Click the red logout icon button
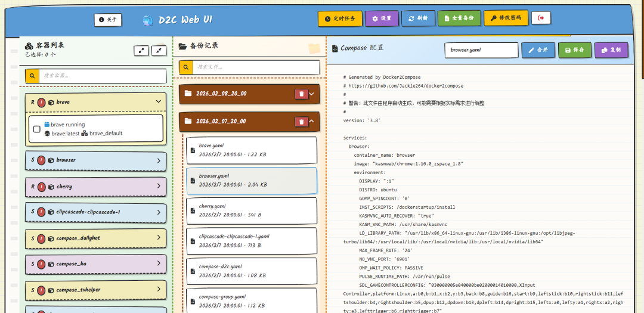 541,18
